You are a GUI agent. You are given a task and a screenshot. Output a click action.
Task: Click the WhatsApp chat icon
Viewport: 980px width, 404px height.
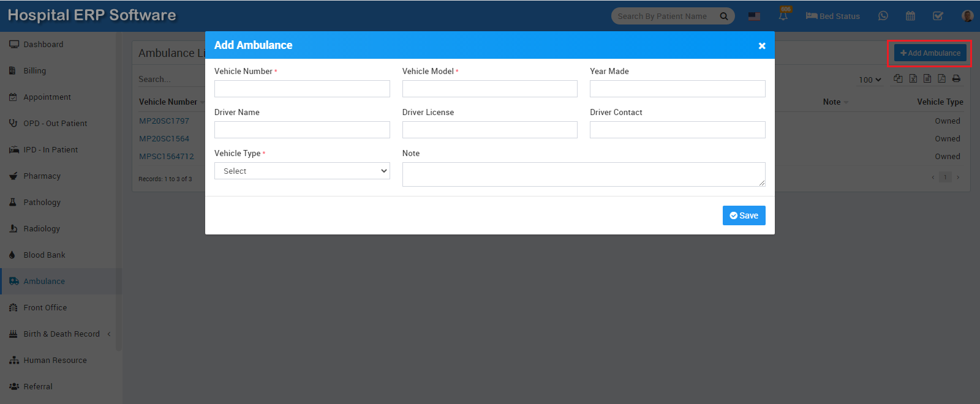click(883, 16)
